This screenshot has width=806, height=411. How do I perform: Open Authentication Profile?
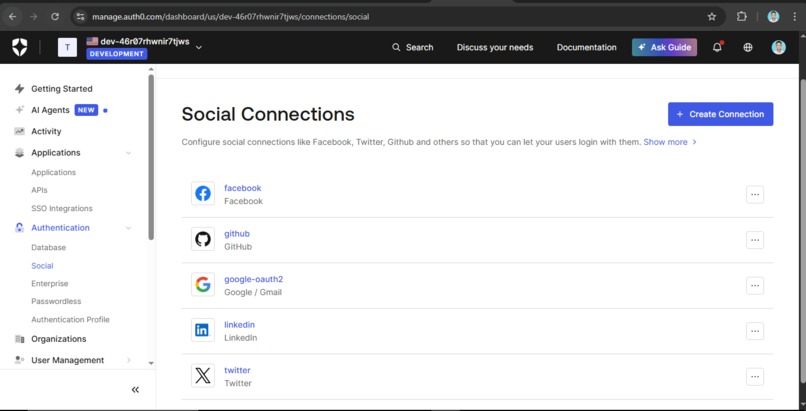[70, 320]
